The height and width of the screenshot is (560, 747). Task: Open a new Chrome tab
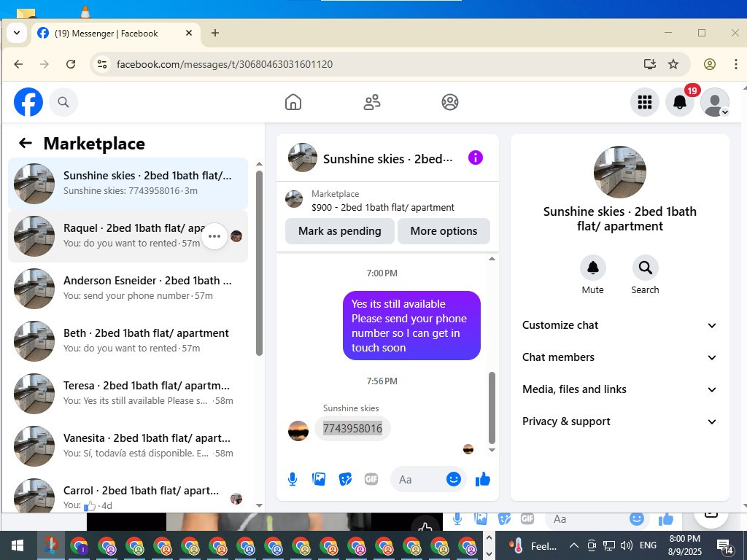(x=215, y=33)
